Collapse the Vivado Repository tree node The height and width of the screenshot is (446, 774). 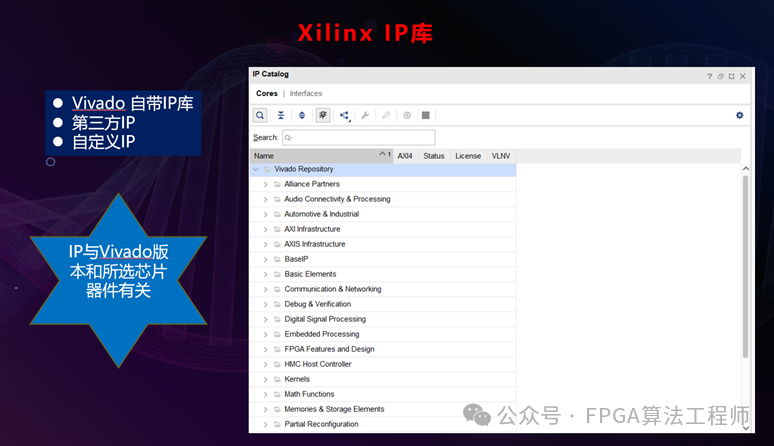point(256,169)
